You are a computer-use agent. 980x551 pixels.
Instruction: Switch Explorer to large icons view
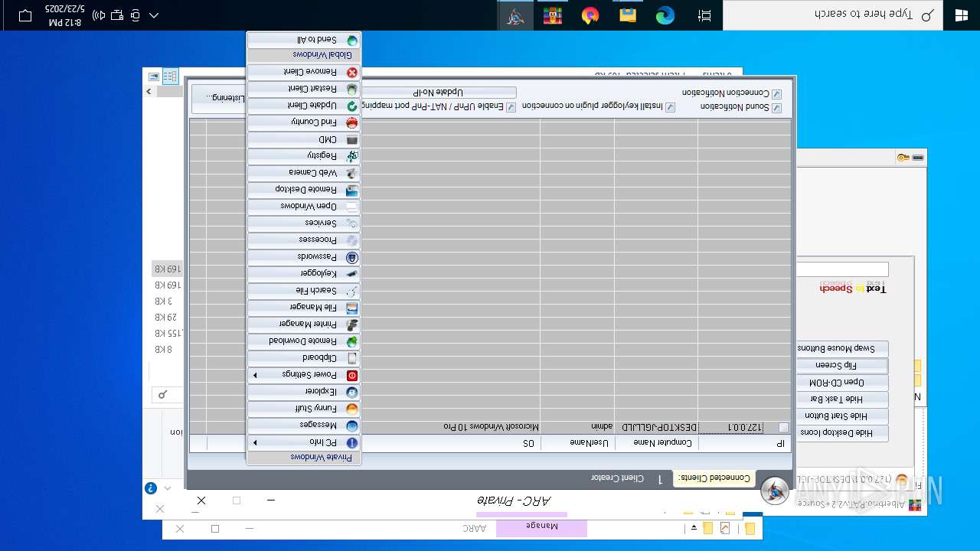pos(154,77)
